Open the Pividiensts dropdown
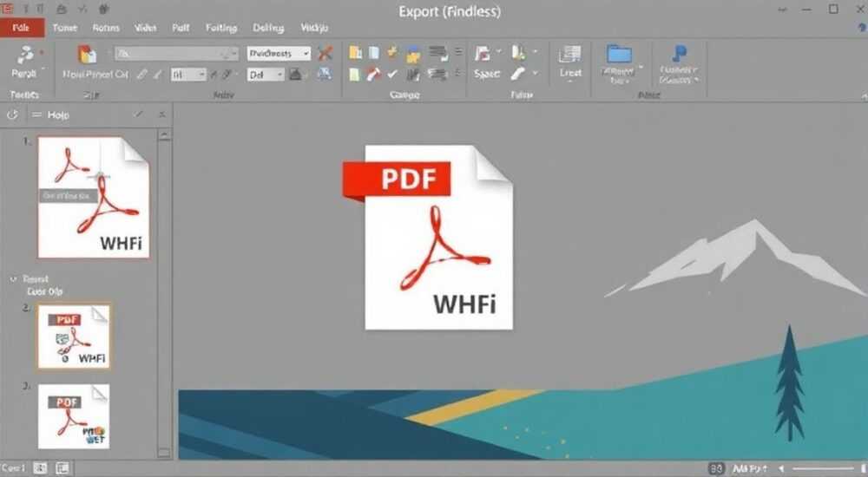Image resolution: width=868 pixels, height=477 pixels. click(x=279, y=53)
